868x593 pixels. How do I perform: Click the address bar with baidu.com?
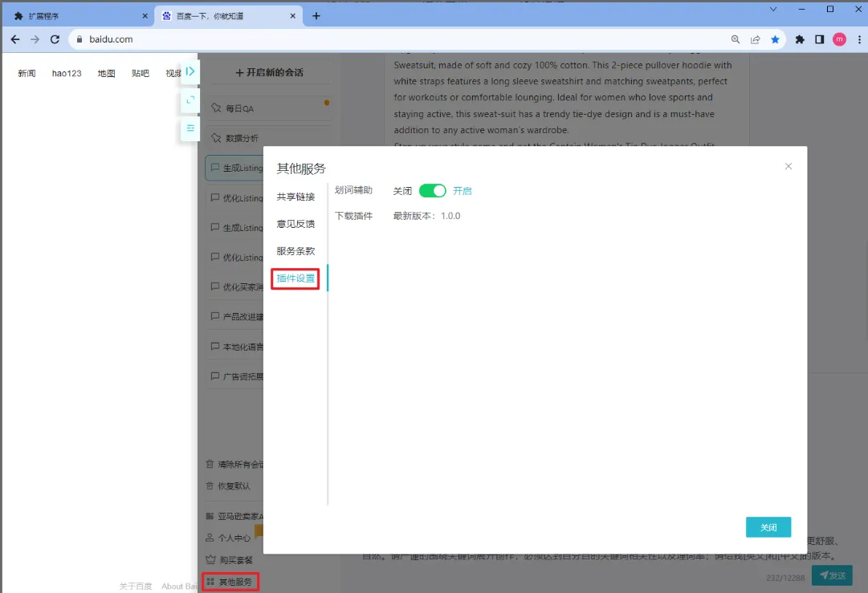tap(398, 39)
